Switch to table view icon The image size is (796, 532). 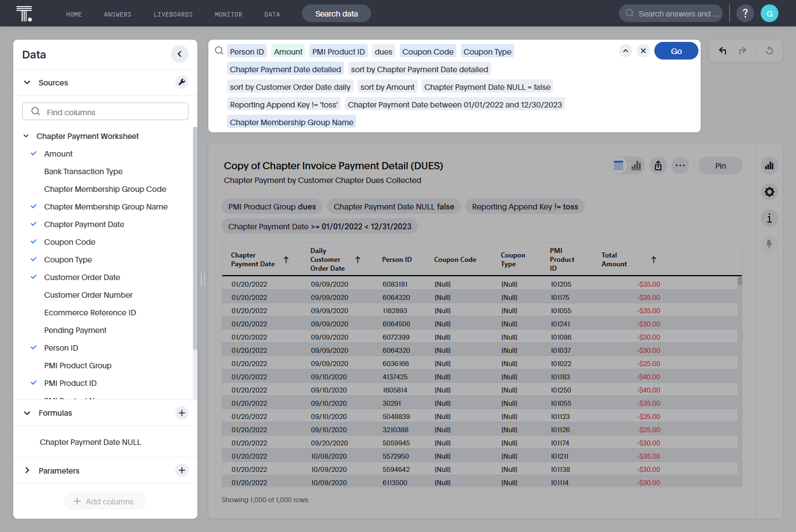(618, 165)
